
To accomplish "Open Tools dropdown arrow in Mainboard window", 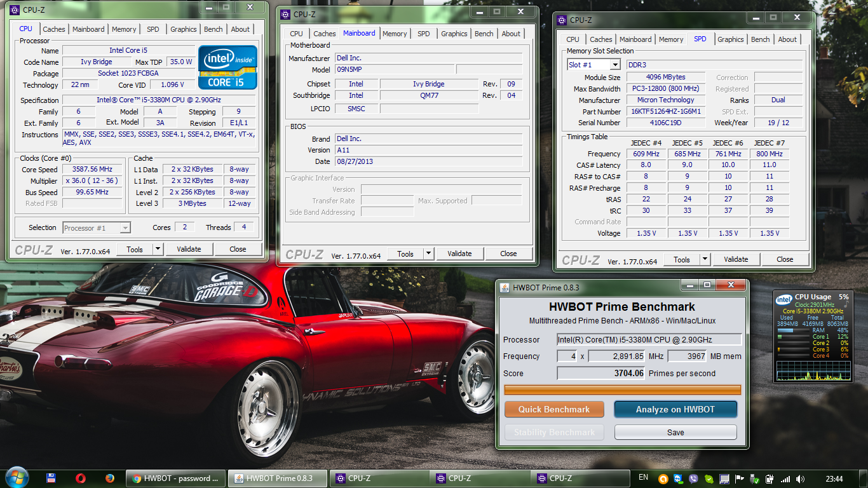I will click(x=429, y=254).
